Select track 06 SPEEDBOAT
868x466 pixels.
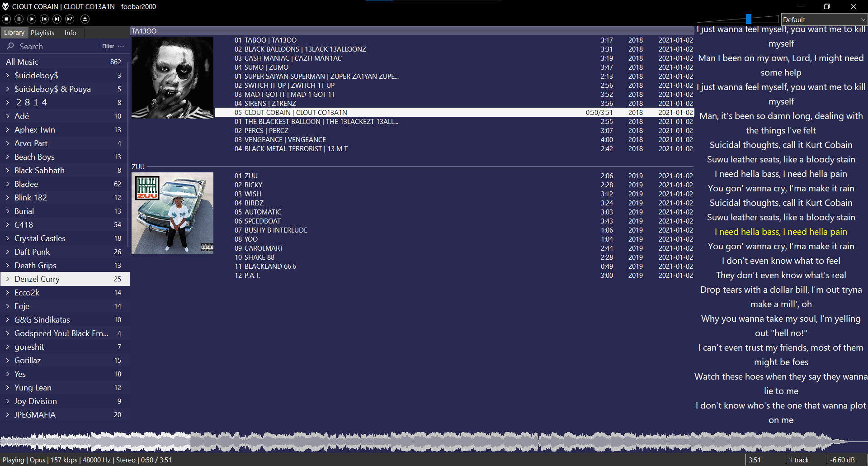pyautogui.click(x=454, y=221)
